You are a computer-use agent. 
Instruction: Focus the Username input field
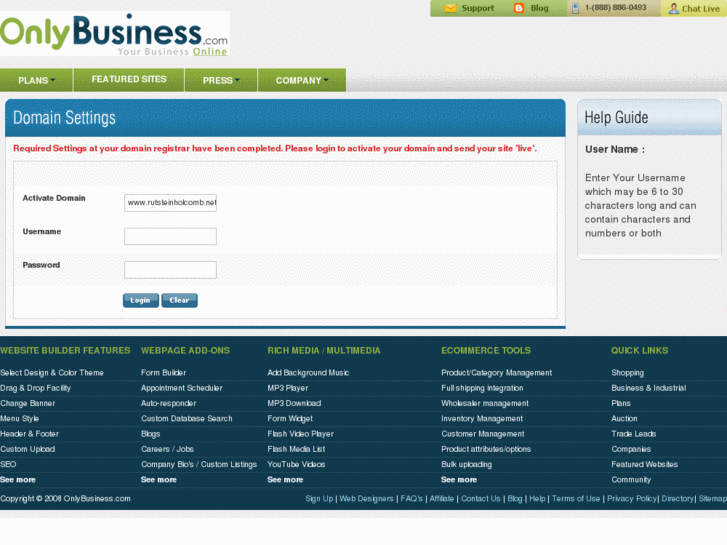(170, 236)
